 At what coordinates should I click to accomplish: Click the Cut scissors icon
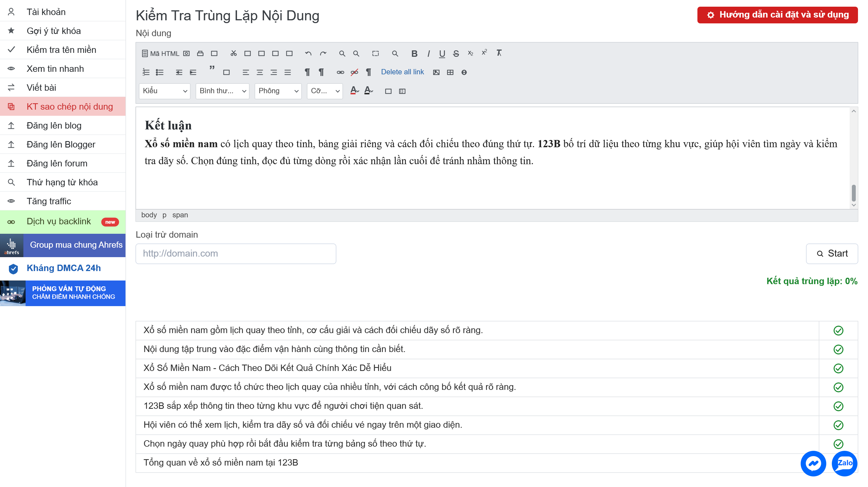pyautogui.click(x=233, y=53)
